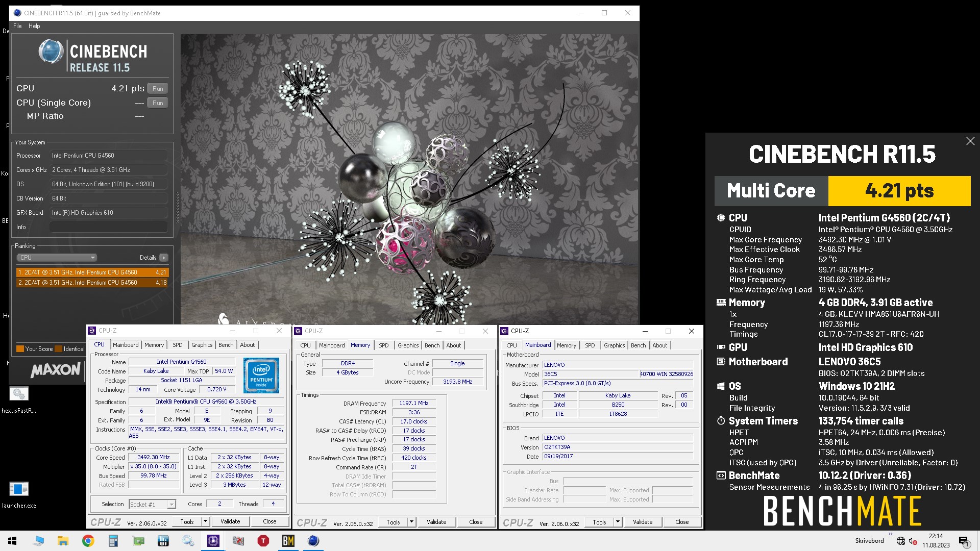
Task: Click Validate in the Memory CPU-Z window
Action: [436, 522]
